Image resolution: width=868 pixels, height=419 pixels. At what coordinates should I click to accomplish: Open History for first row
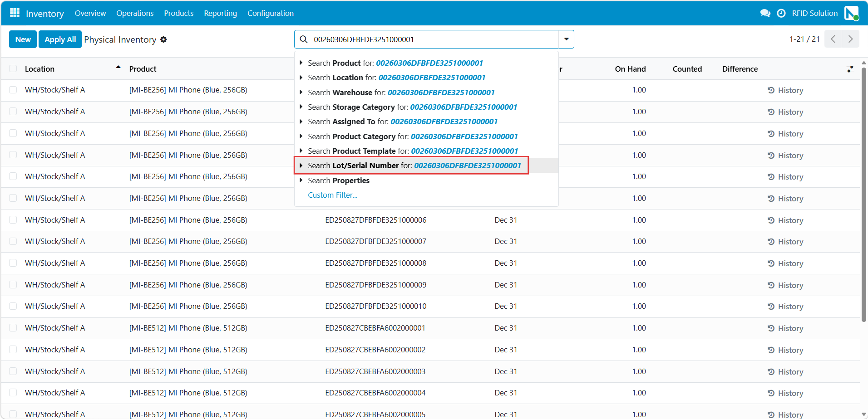tap(785, 90)
